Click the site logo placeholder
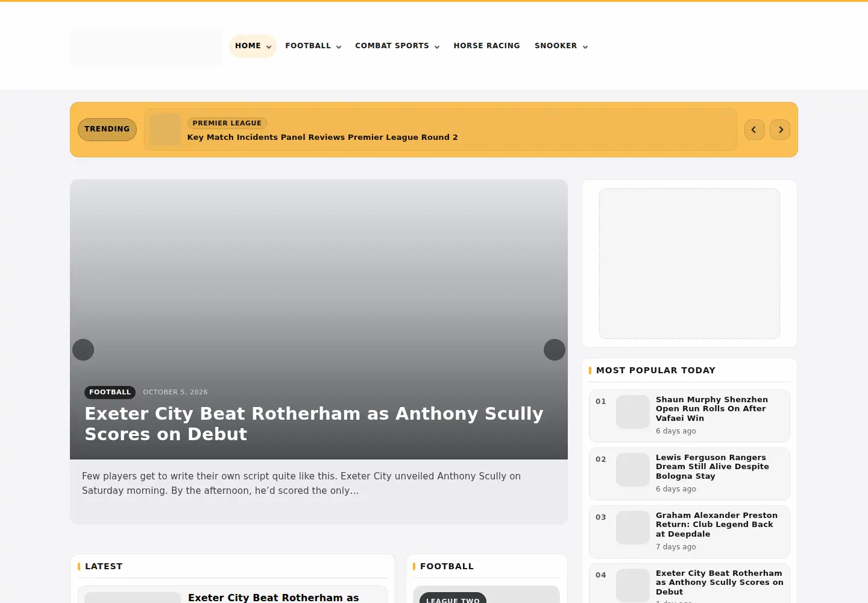This screenshot has width=868, height=603. tap(146, 47)
